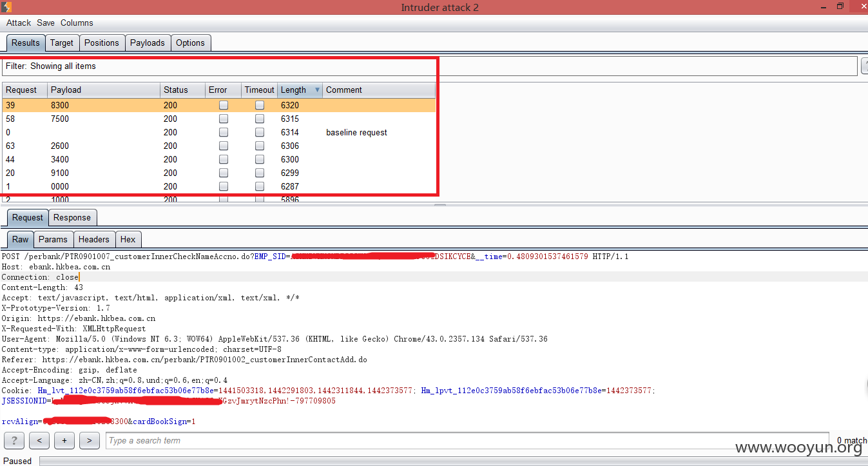Toggle Timeout checkbox for payload 3400
Image resolution: width=868 pixels, height=466 pixels.
tap(260, 159)
